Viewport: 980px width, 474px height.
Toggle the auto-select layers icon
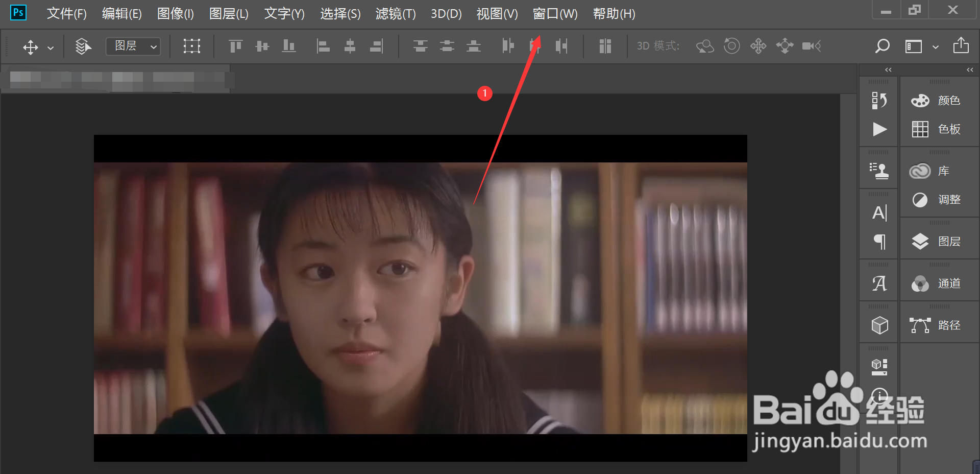coord(83,46)
